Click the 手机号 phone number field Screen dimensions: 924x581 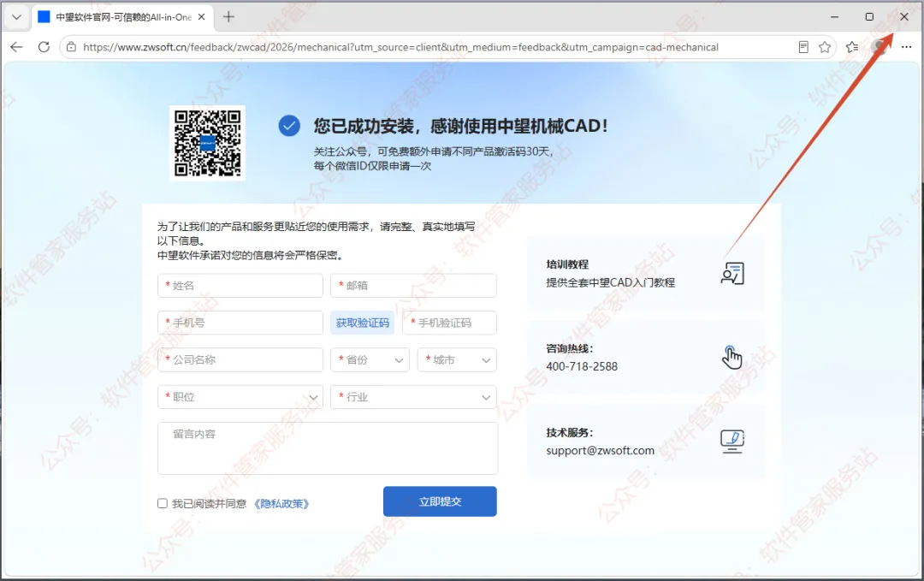coord(240,323)
